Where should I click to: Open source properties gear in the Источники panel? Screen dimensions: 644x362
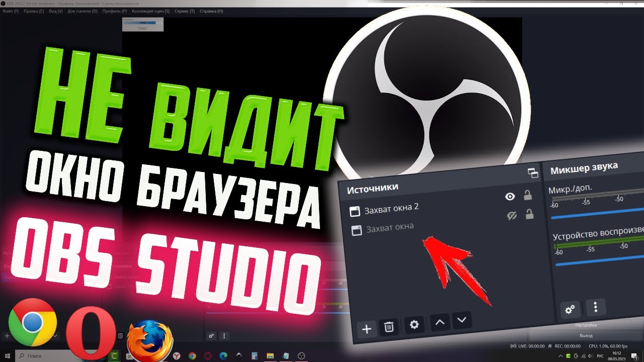pyautogui.click(x=414, y=325)
